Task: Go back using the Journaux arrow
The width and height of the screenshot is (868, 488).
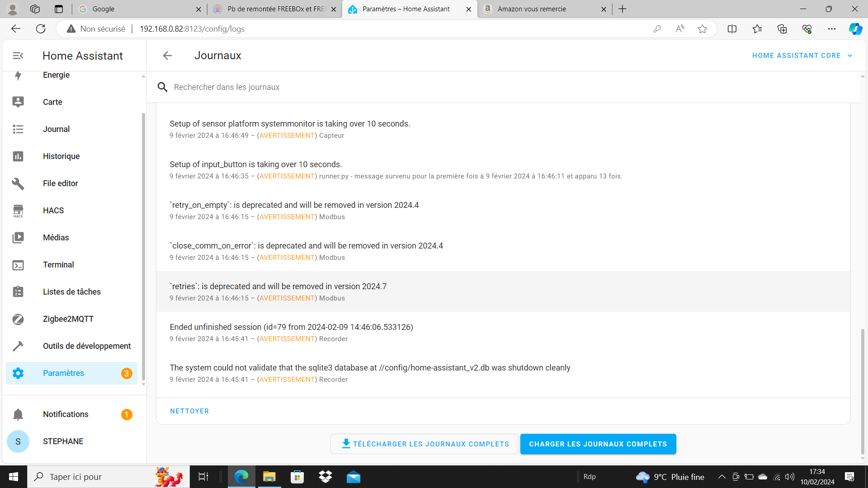Action: point(167,56)
